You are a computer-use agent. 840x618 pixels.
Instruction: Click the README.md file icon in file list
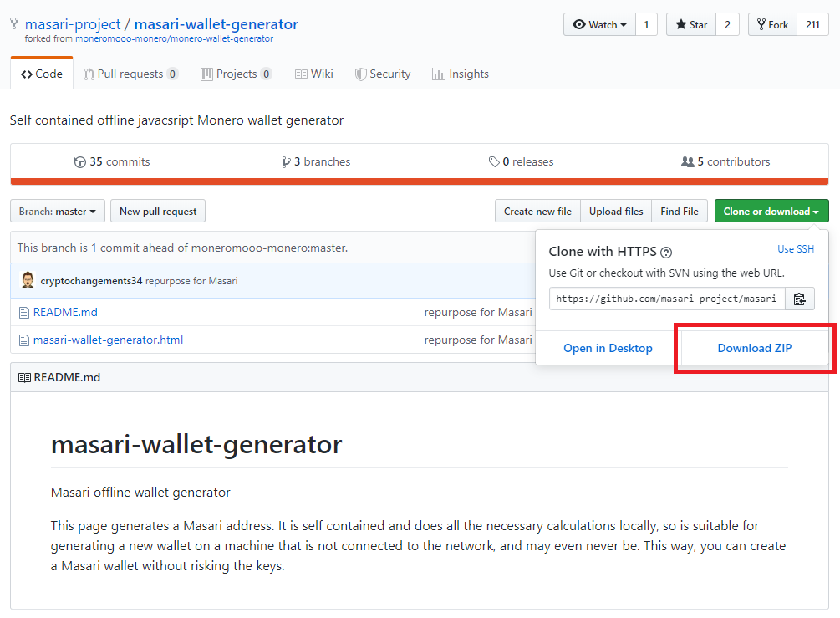click(x=24, y=313)
